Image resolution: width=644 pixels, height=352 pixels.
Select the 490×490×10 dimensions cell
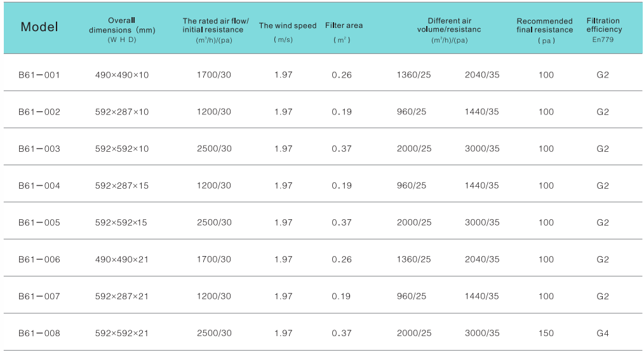click(x=122, y=75)
